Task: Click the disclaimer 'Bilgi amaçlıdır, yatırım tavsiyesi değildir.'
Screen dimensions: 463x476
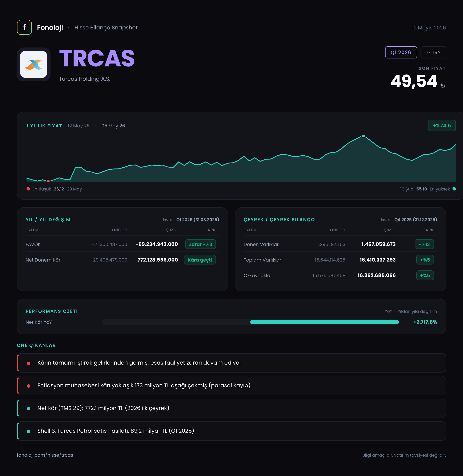Action: pyautogui.click(x=404, y=455)
